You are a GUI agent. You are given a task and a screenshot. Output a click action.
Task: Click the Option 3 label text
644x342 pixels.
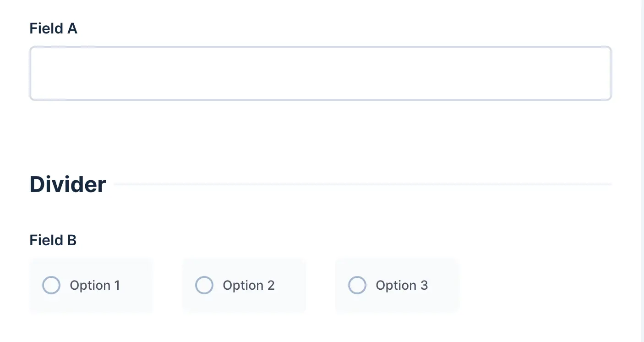coord(402,285)
